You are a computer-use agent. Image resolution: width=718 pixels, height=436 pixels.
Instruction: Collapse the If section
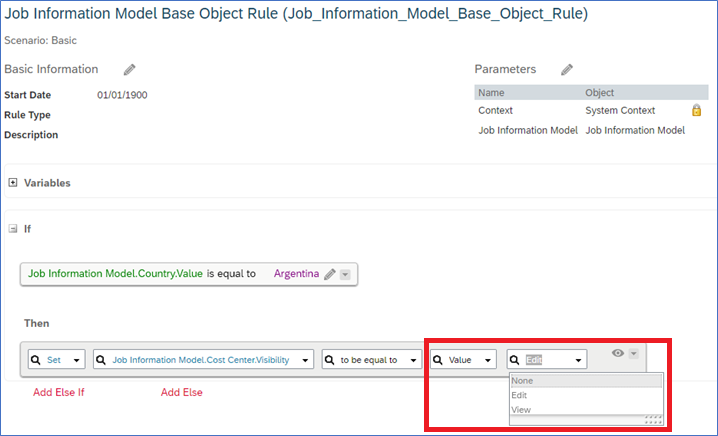tap(13, 229)
